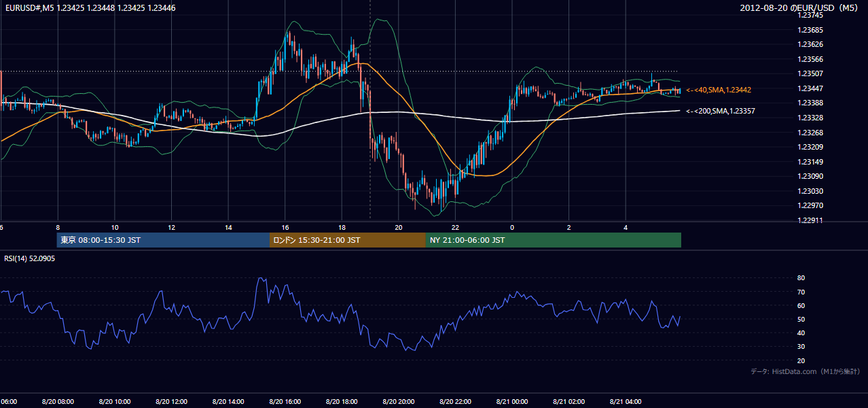Click the 200 SMA 1.23357 white label

tap(721, 111)
